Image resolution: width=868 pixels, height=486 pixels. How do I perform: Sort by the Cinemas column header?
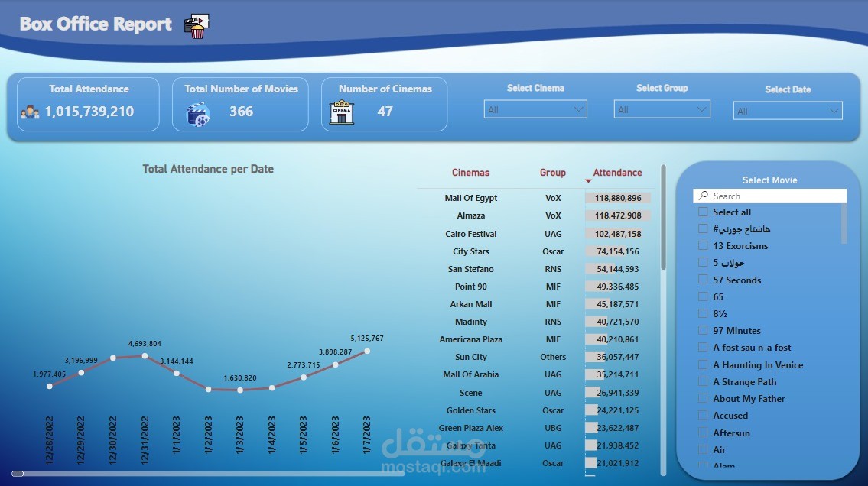470,173
